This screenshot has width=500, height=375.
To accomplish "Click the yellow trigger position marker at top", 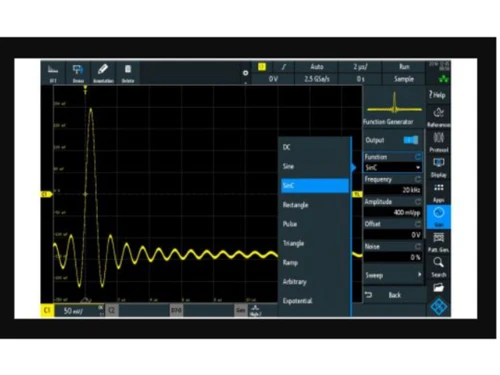I will click(x=85, y=89).
